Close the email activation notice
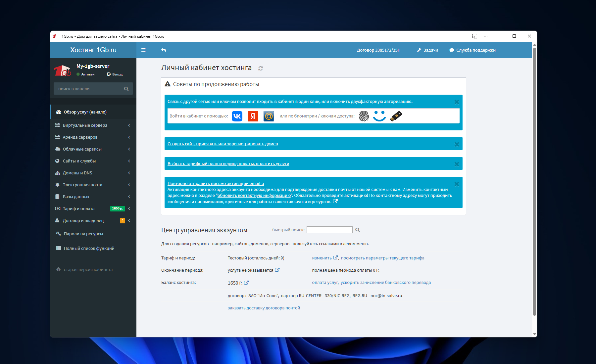Image resolution: width=596 pixels, height=364 pixels. tap(457, 184)
